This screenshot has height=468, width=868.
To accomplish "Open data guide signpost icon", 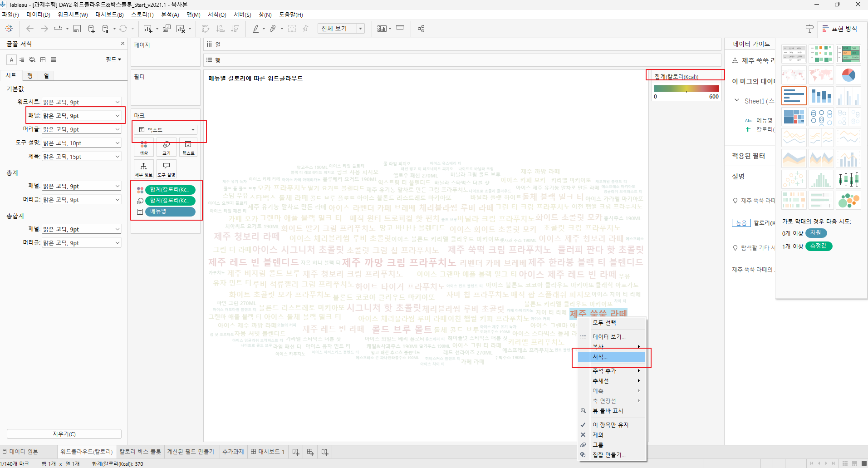I will 809,29.
